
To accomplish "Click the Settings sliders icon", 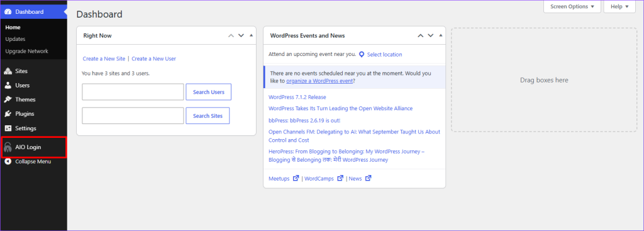I will (x=8, y=128).
